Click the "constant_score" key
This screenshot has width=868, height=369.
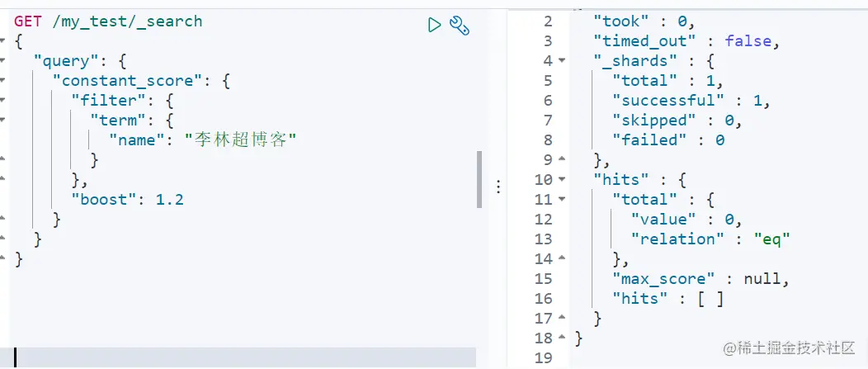[131, 81]
